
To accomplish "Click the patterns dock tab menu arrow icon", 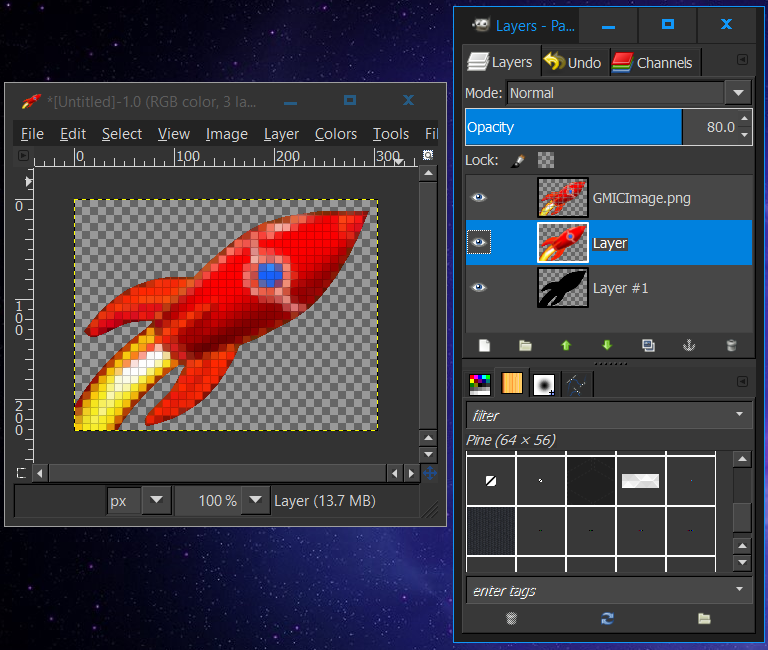I will (743, 382).
